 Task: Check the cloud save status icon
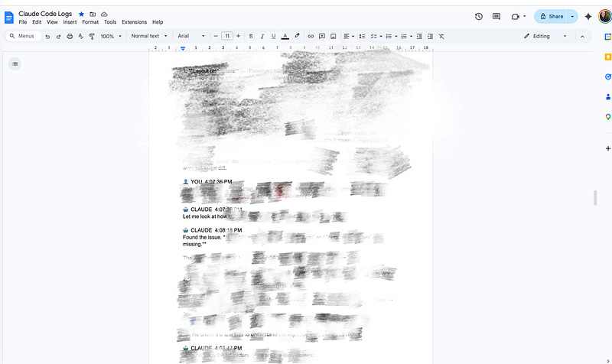click(x=104, y=14)
